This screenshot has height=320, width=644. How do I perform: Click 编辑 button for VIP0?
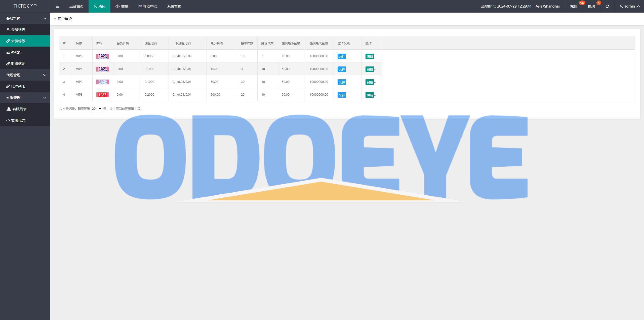pyautogui.click(x=370, y=56)
